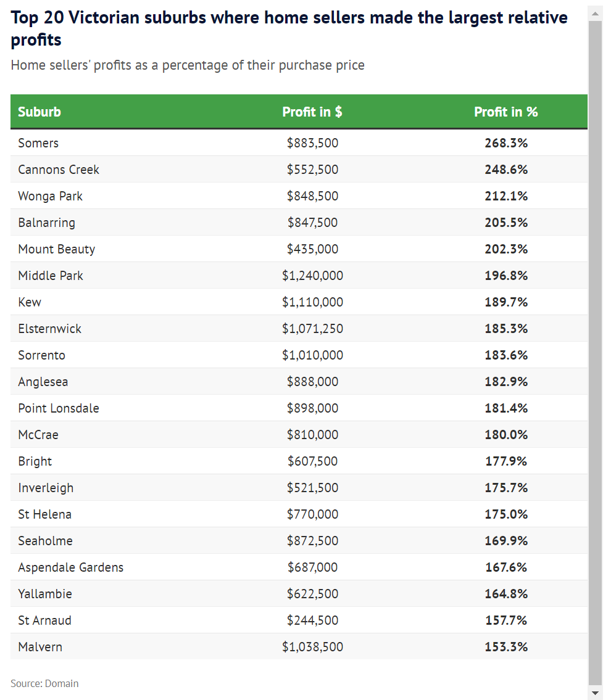Screen dimensions: 611x700
Task: Click the subtitle about purchase price
Action: (188, 65)
